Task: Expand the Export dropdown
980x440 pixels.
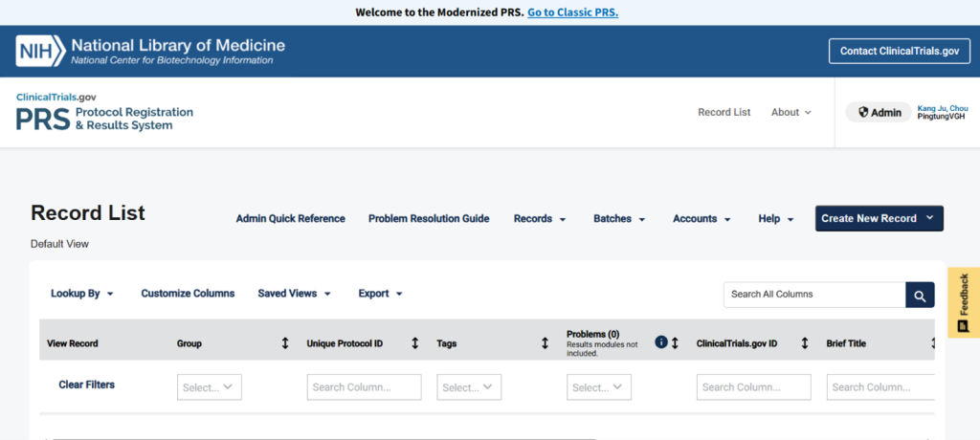Action: coord(380,293)
